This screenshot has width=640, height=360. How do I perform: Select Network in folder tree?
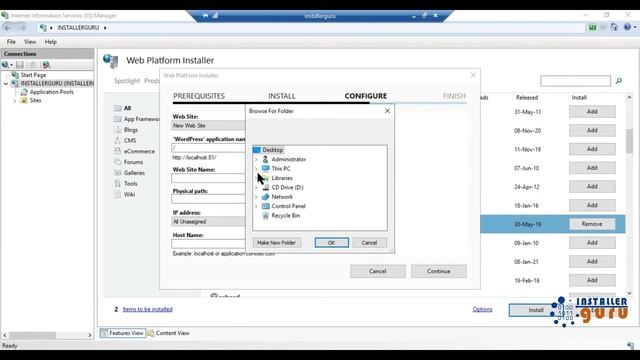pos(282,197)
